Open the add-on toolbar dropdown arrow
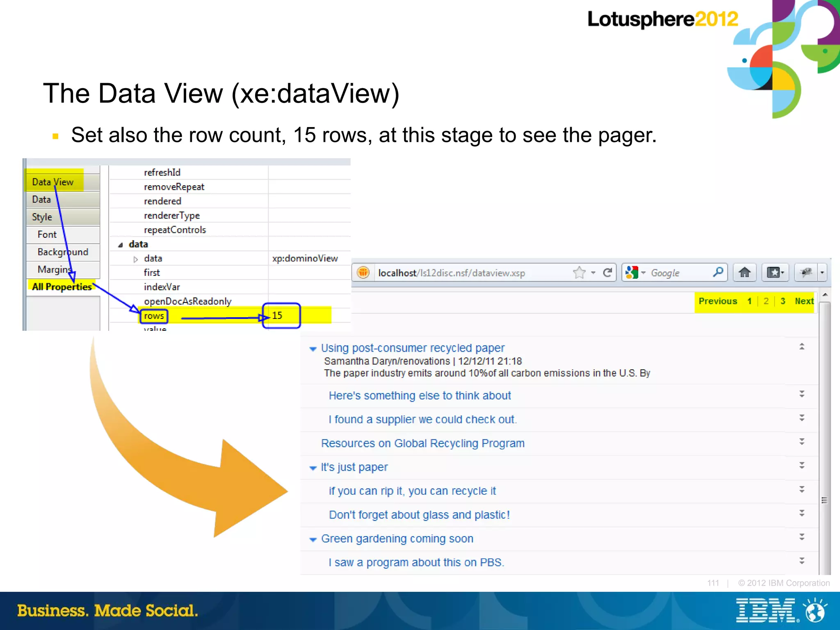The height and width of the screenshot is (630, 840). (822, 273)
